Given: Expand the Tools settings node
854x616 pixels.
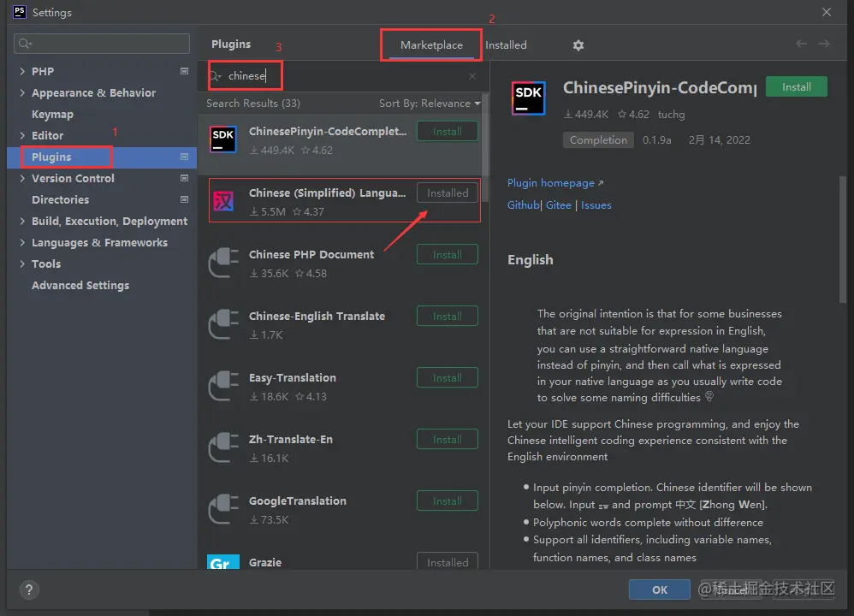Looking at the screenshot, I should click(22, 264).
